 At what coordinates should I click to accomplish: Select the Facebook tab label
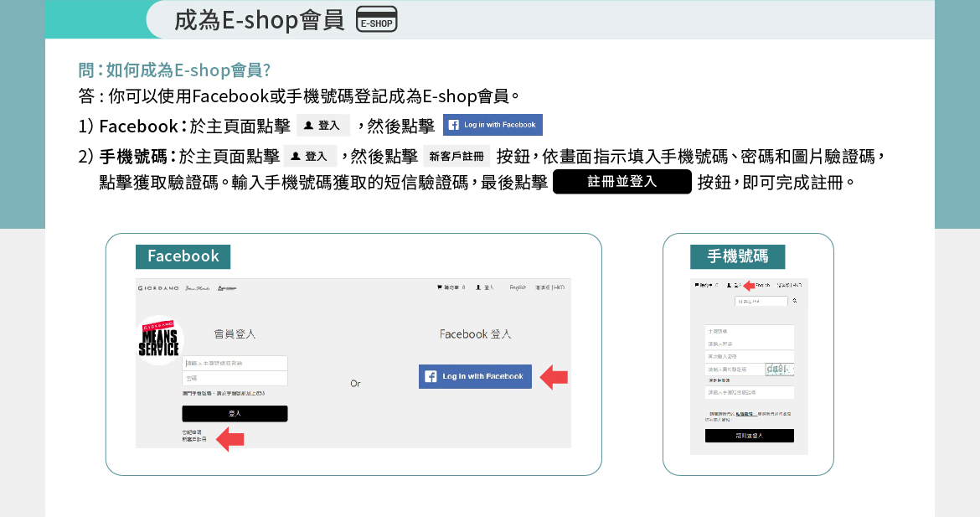(183, 256)
